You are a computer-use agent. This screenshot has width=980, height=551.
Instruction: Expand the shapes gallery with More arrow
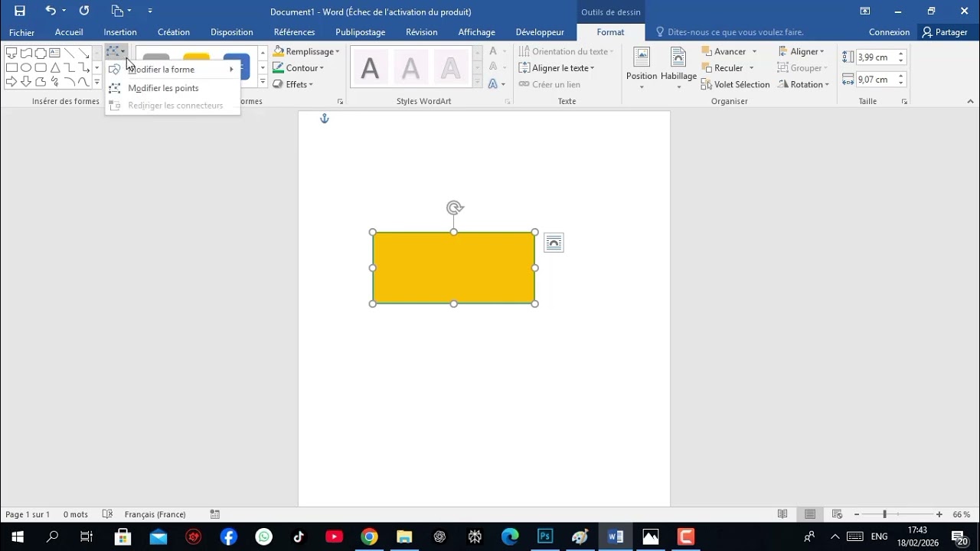pyautogui.click(x=96, y=82)
